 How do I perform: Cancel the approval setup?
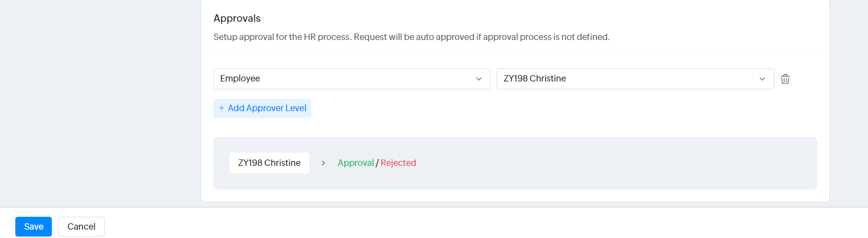81,227
